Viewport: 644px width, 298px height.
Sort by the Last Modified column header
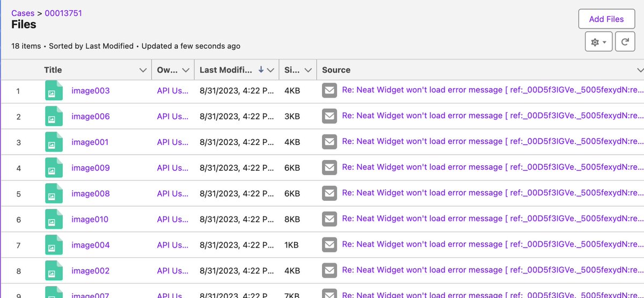225,70
